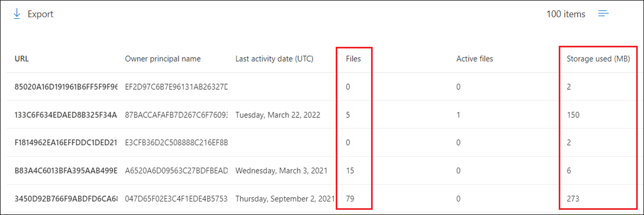
Task: Sort by Storage used (MB) header
Action: click(x=598, y=59)
